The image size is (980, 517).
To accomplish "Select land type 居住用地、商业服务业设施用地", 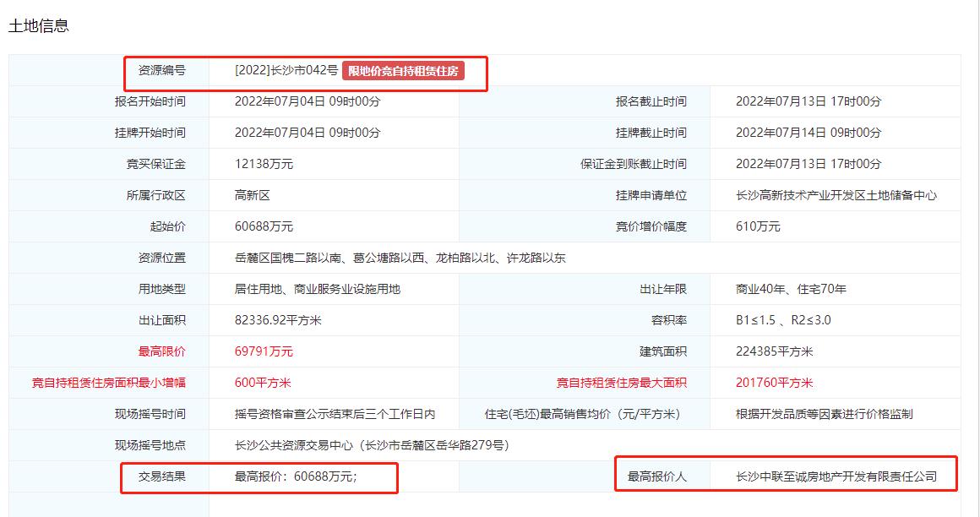I will [318, 289].
